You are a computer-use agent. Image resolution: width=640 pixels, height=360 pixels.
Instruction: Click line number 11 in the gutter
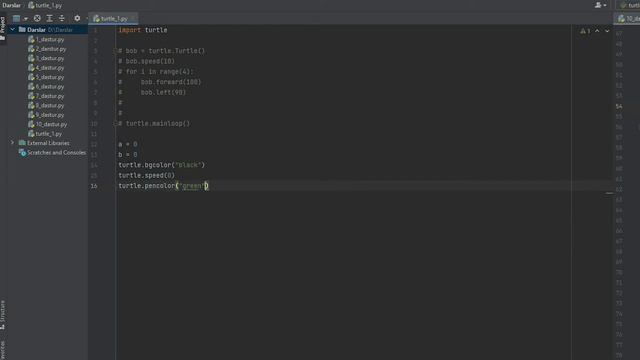coord(94,134)
